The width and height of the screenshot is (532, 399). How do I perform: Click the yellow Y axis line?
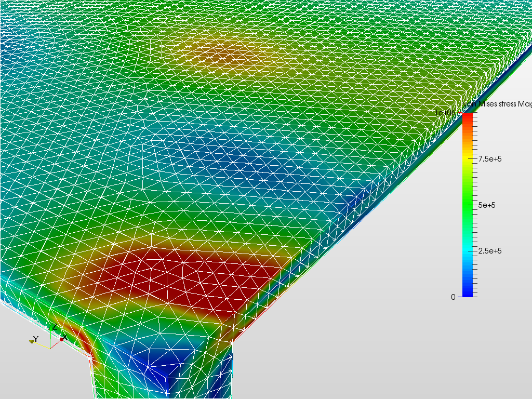(41, 345)
